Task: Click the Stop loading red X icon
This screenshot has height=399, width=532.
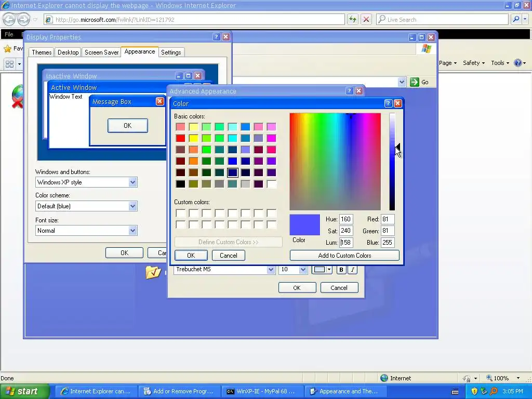Action: [366, 19]
